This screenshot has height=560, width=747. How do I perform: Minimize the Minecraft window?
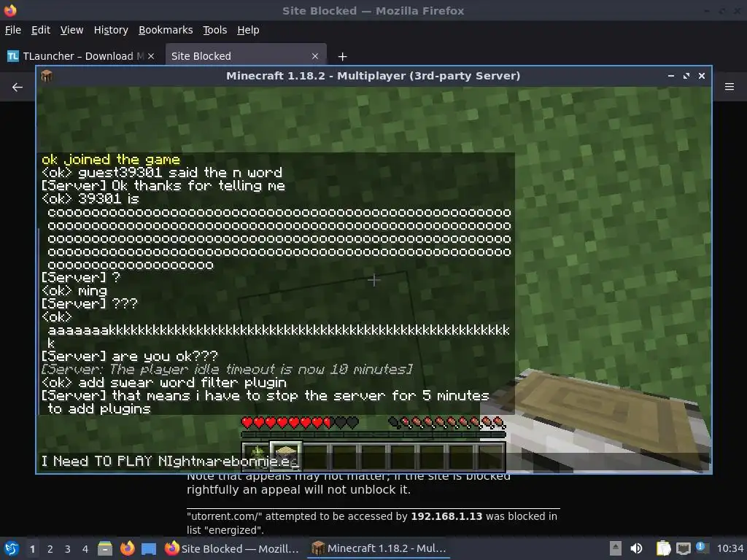click(671, 76)
